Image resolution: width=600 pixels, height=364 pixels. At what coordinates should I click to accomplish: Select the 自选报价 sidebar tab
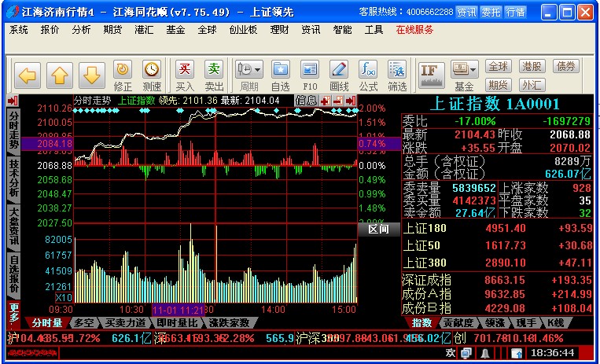(14, 275)
